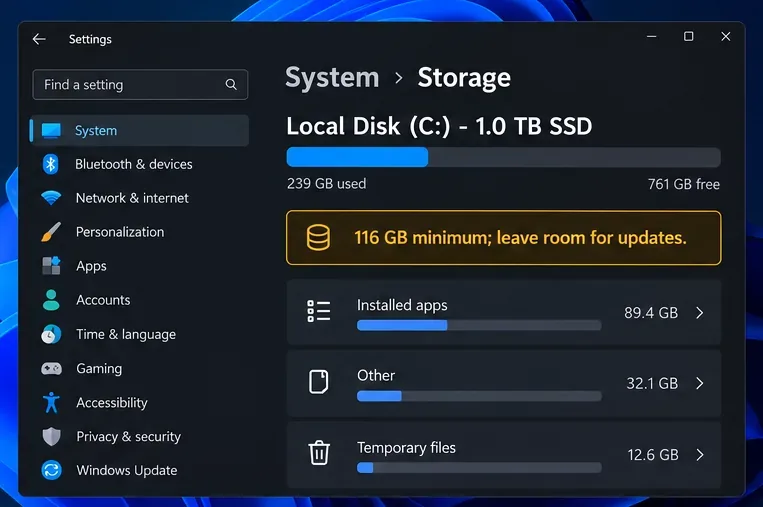
Task: Click the Storage breadcrumb title
Action: coord(464,77)
